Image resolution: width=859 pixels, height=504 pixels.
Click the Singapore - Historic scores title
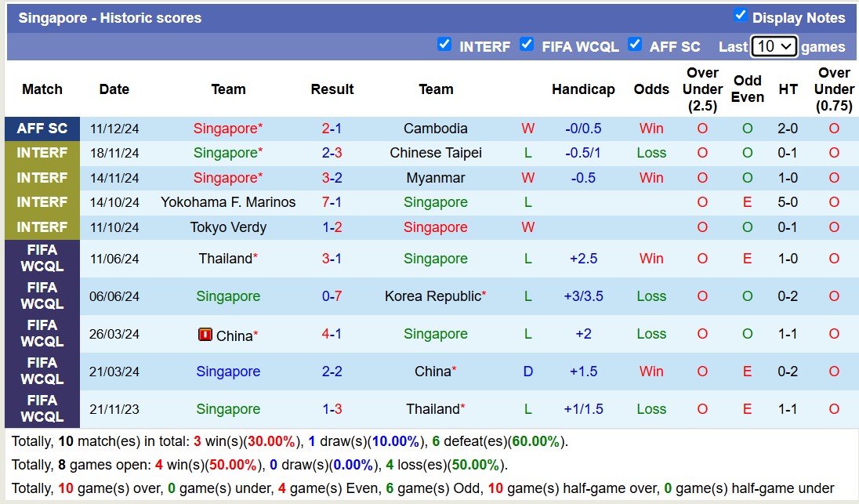110,18
